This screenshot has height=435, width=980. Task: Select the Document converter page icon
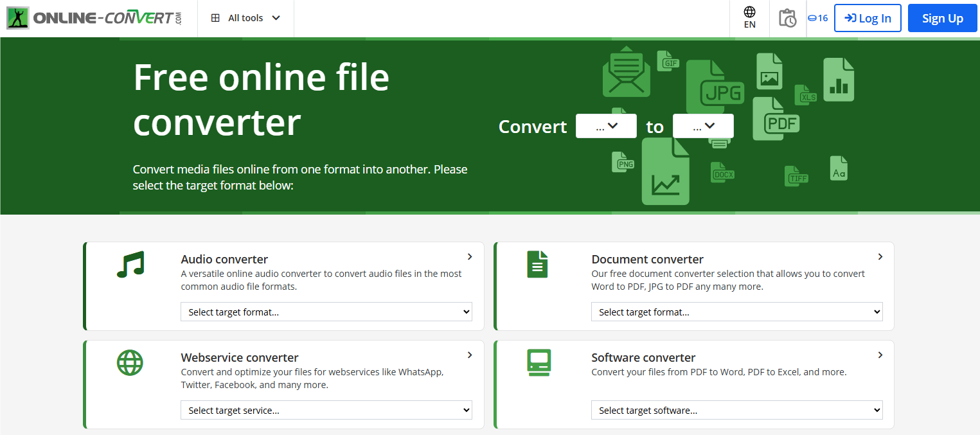click(x=538, y=263)
